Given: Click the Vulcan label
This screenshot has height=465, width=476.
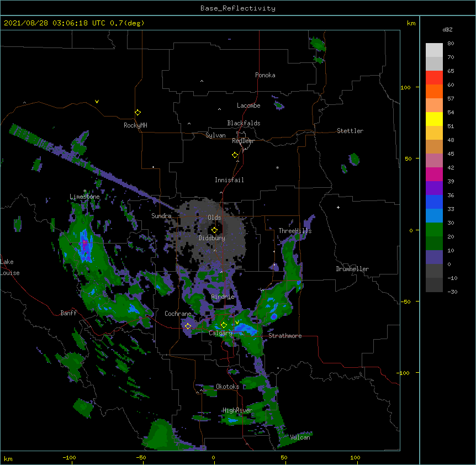Looking at the screenshot, I should pos(300,437).
